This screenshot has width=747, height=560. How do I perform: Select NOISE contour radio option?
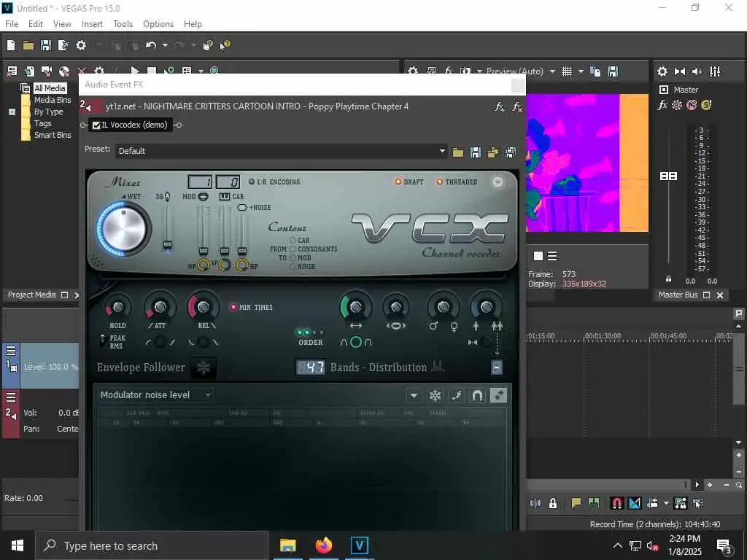[x=293, y=267]
